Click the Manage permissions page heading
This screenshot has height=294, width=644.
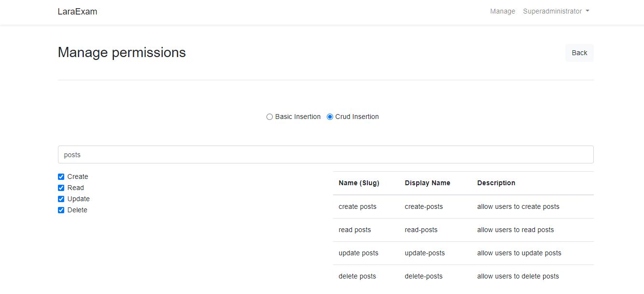122,52
